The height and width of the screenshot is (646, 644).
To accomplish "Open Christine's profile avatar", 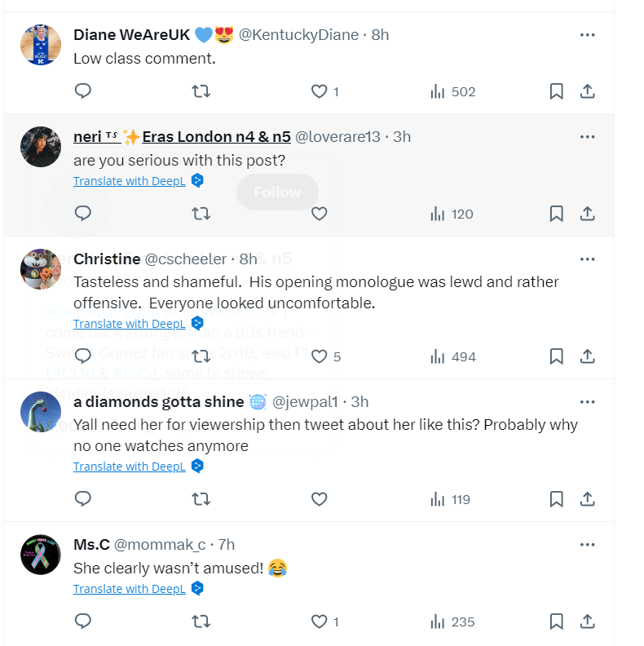I will click(x=40, y=269).
